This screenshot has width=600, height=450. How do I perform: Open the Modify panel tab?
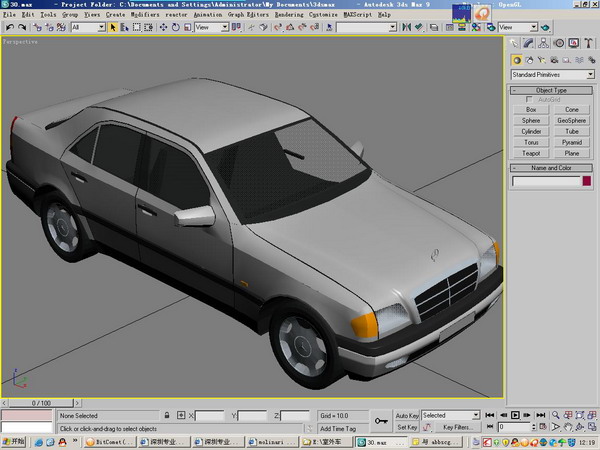[x=530, y=43]
